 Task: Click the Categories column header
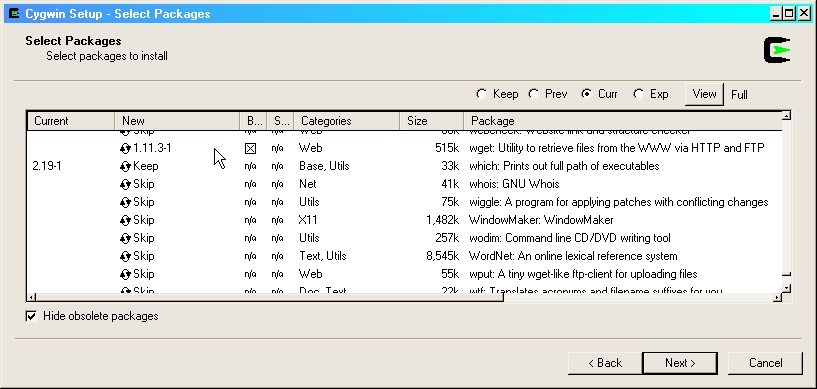pyautogui.click(x=346, y=121)
